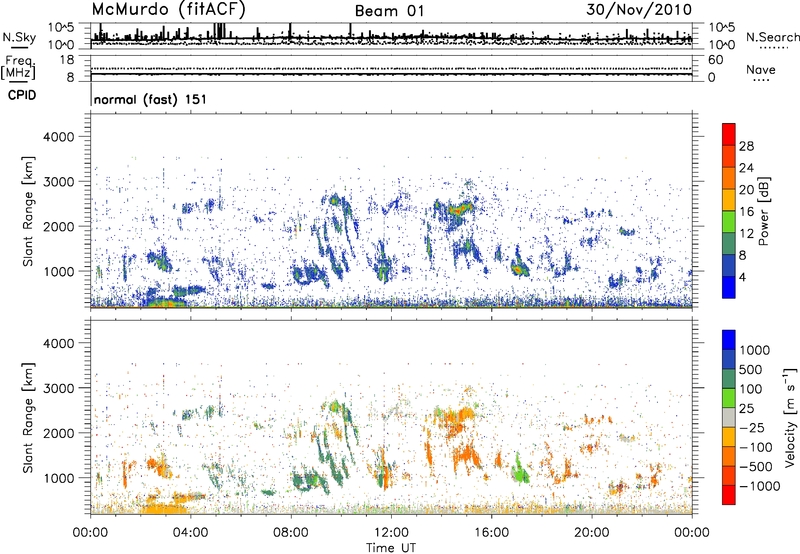Click the '60' Nave axis tick label
The width and height of the screenshot is (800, 554).
(715, 60)
